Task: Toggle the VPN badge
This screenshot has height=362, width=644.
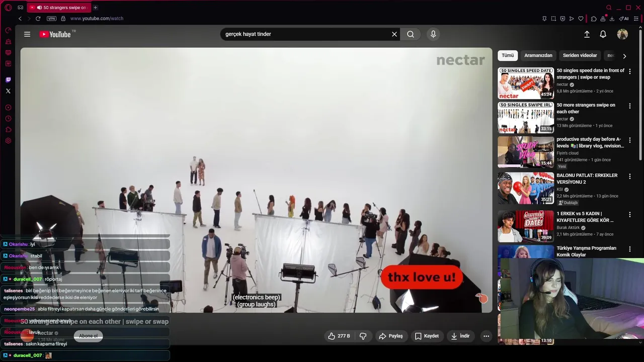Action: click(51, 19)
